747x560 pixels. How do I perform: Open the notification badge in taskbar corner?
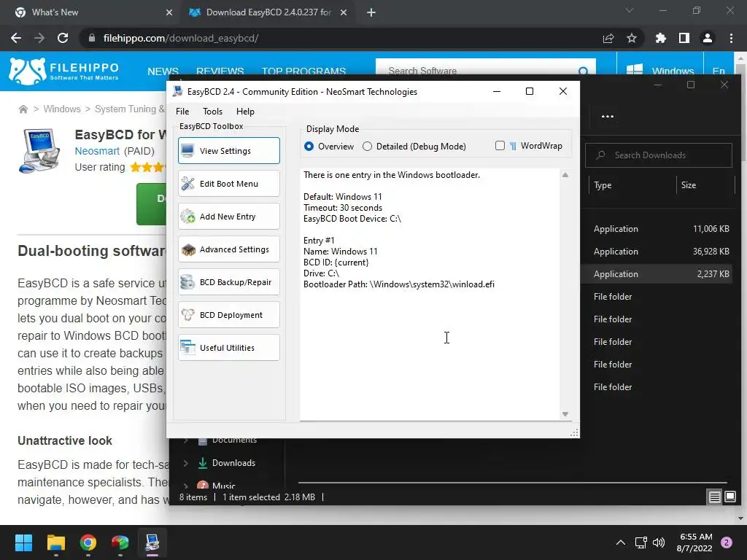point(727,542)
